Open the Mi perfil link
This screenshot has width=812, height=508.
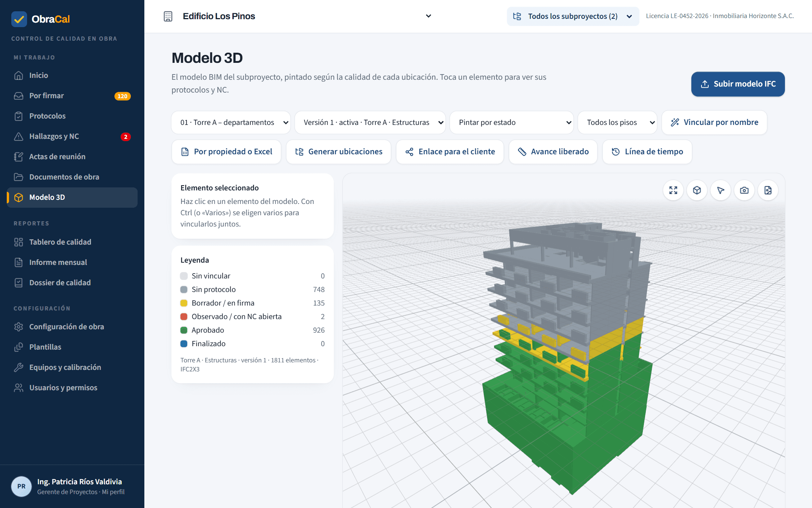click(113, 492)
